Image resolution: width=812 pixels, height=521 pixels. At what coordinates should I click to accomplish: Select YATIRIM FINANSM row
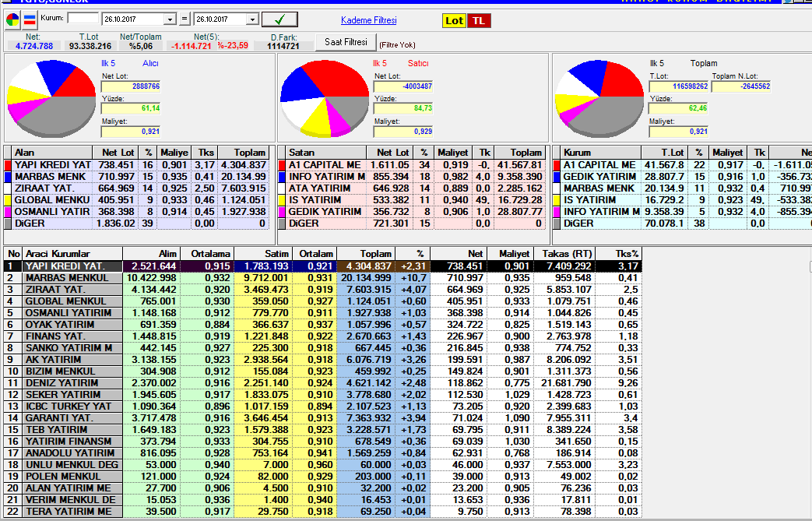(x=322, y=442)
